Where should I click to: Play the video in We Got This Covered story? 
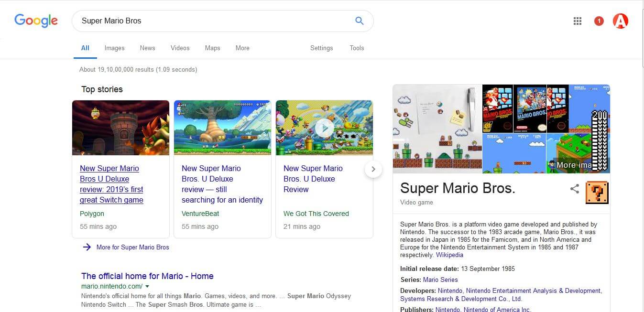325,128
